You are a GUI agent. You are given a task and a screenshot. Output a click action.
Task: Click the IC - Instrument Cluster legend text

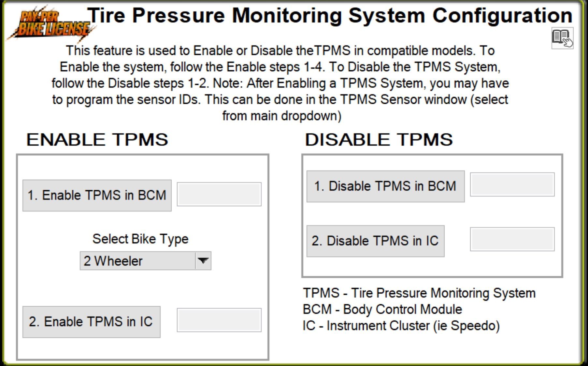coord(401,326)
